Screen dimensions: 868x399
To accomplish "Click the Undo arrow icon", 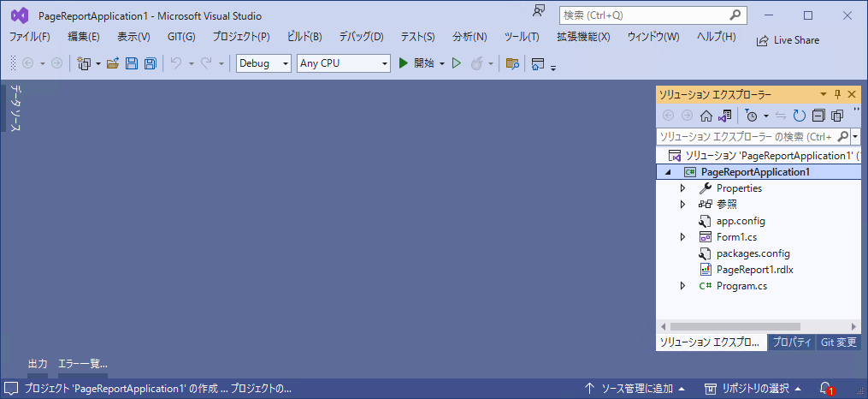I will [176, 63].
